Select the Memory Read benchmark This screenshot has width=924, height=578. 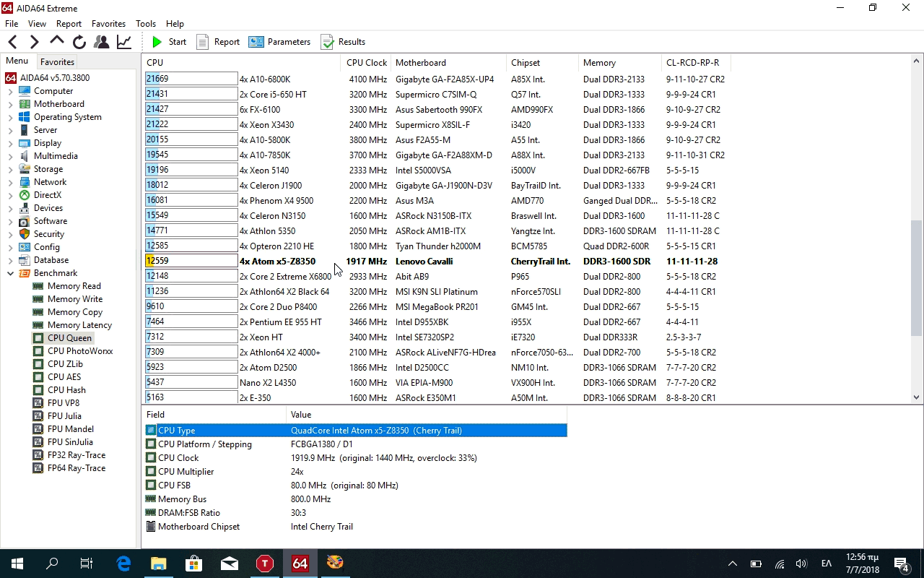pyautogui.click(x=74, y=286)
